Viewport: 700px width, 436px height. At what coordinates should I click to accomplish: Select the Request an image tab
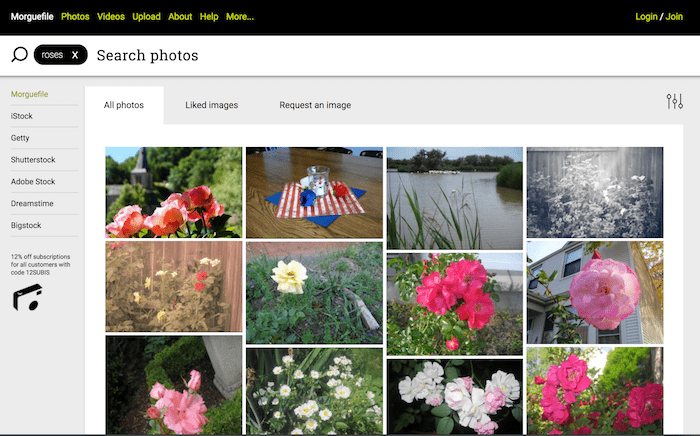point(315,105)
